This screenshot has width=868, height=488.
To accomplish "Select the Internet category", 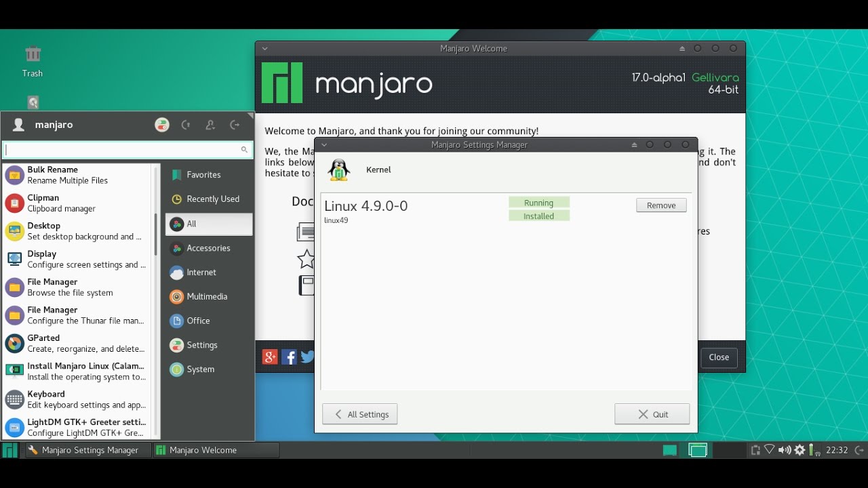I will click(209, 272).
